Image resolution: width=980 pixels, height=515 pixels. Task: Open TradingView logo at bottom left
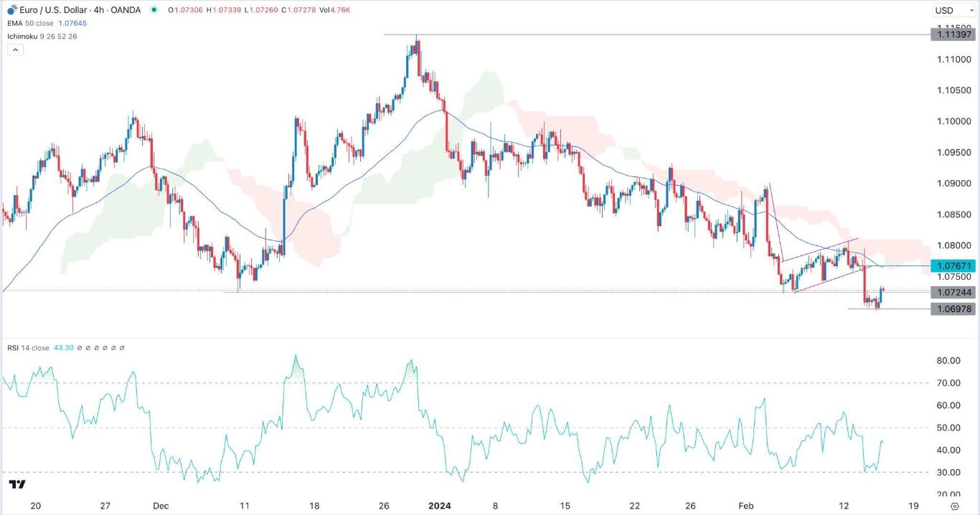(x=19, y=485)
